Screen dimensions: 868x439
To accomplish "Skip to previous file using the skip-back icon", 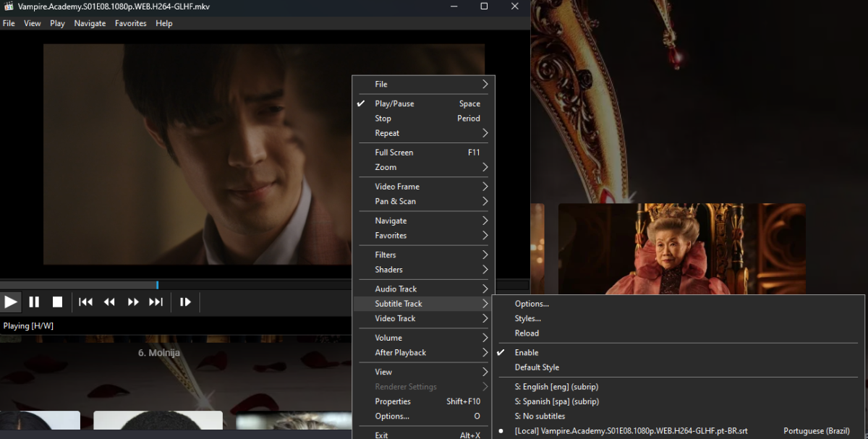I will pyautogui.click(x=85, y=302).
